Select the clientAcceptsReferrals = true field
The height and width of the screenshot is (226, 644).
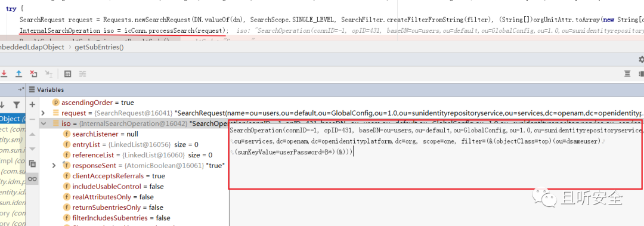point(114,176)
